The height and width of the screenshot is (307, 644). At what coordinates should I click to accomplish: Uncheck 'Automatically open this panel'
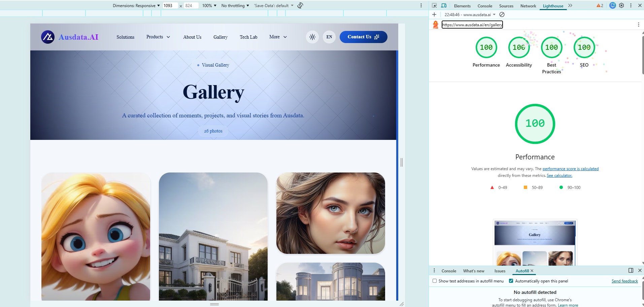(x=512, y=281)
